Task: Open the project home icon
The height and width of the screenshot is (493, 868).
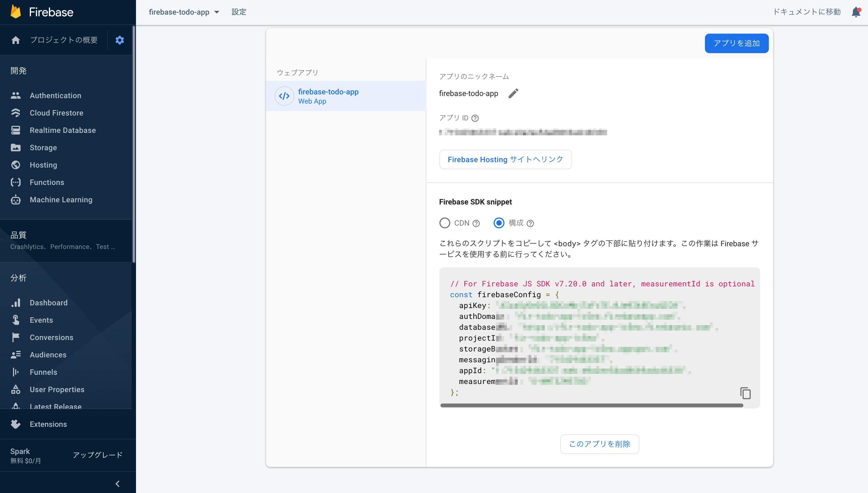Action: pos(15,40)
